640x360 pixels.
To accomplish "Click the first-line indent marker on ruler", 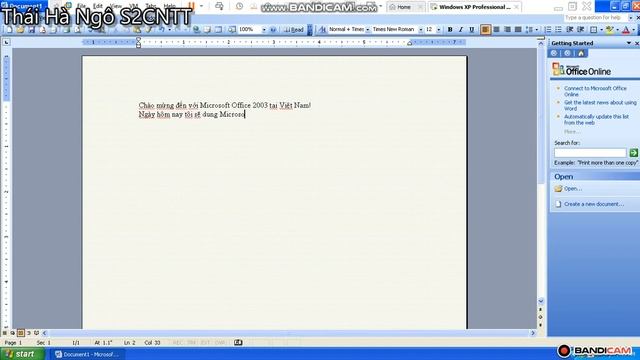I will coord(138,40).
